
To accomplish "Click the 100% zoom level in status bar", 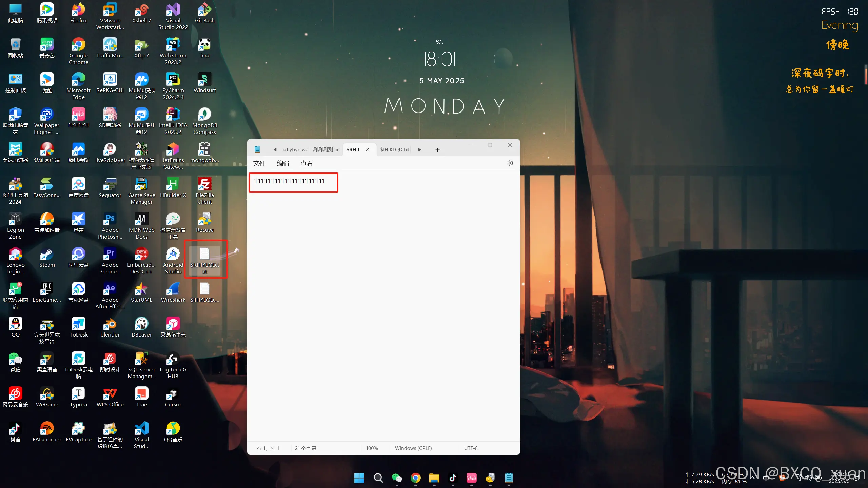I will point(372,448).
